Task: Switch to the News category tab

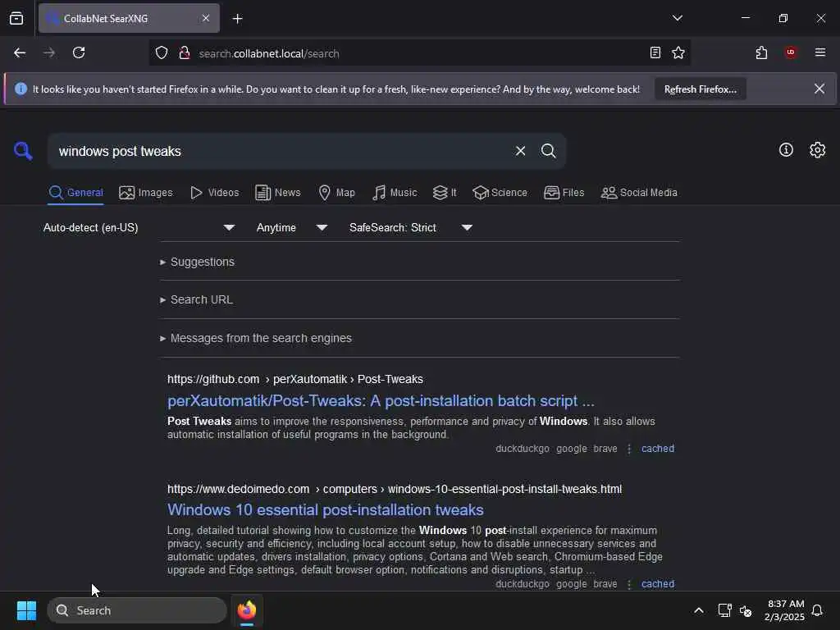Action: point(278,193)
